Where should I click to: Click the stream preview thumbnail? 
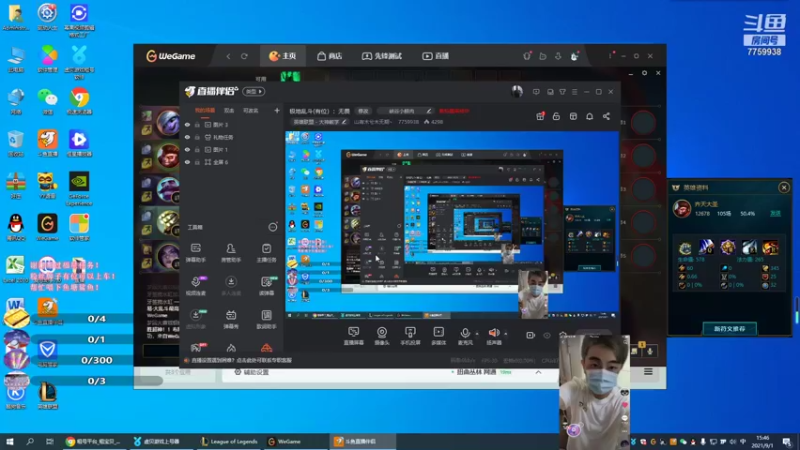point(452,225)
